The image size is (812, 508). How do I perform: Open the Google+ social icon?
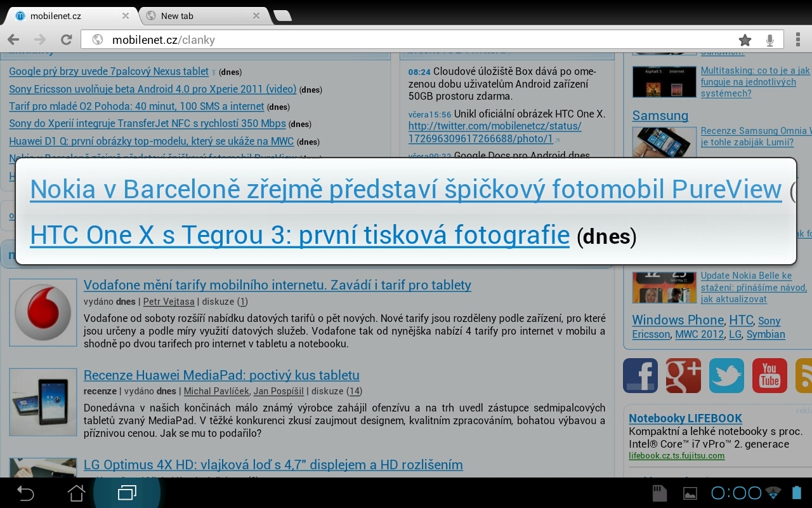(683, 375)
